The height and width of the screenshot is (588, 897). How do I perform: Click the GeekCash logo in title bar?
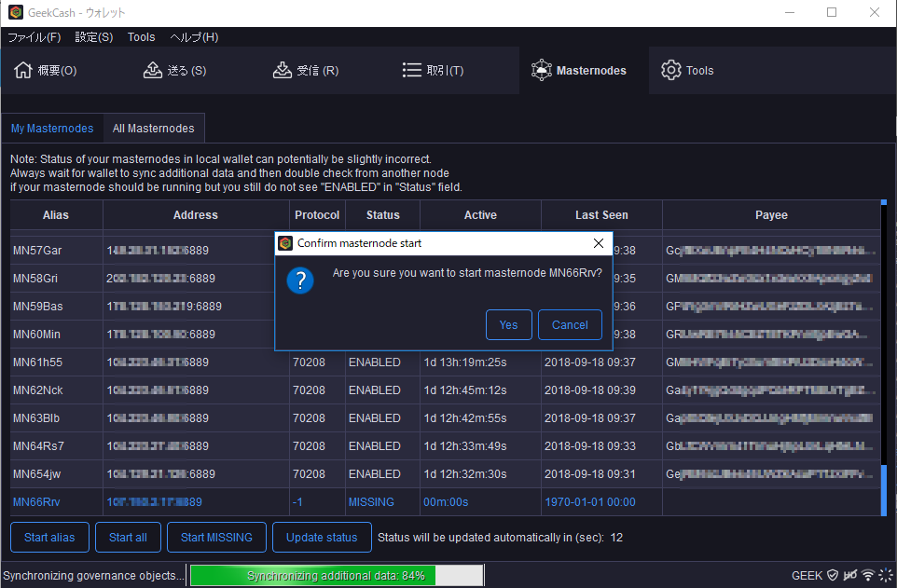(16, 13)
